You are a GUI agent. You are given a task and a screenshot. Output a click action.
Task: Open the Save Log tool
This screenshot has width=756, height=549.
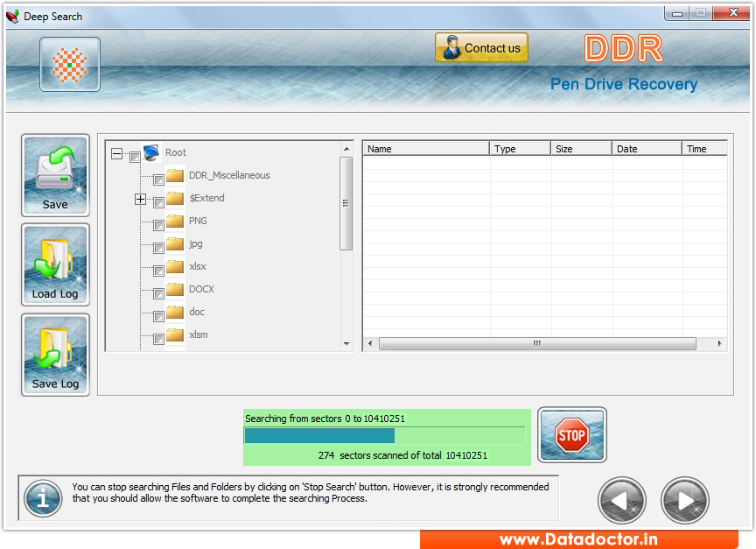(x=55, y=355)
